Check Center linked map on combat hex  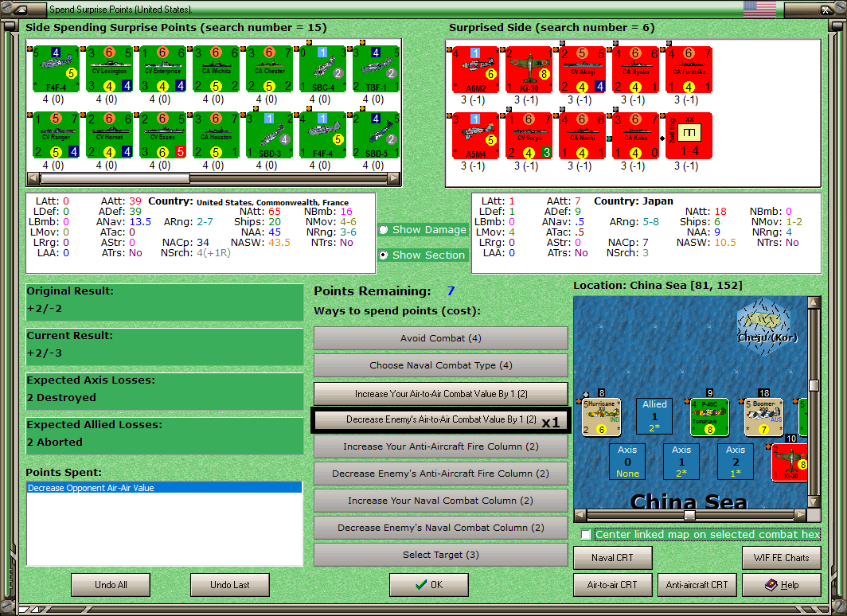[x=586, y=535]
